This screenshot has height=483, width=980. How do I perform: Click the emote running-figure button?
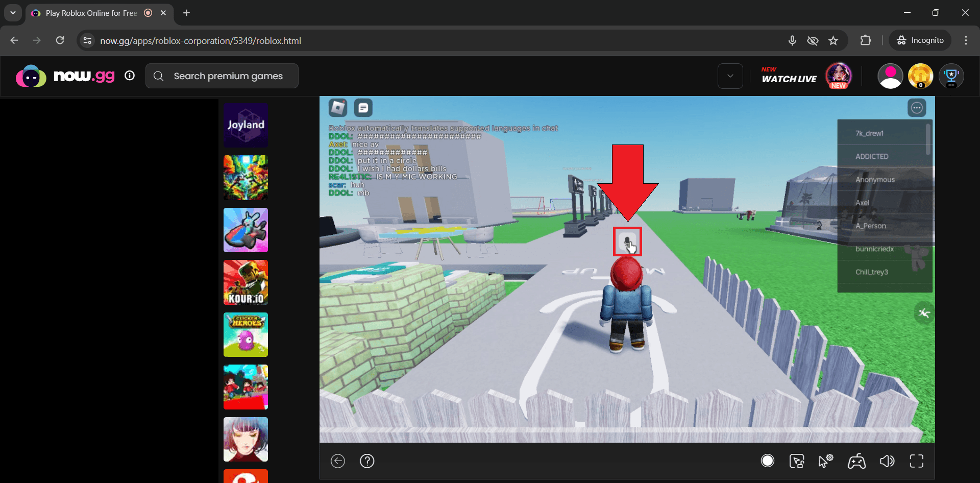[924, 313]
